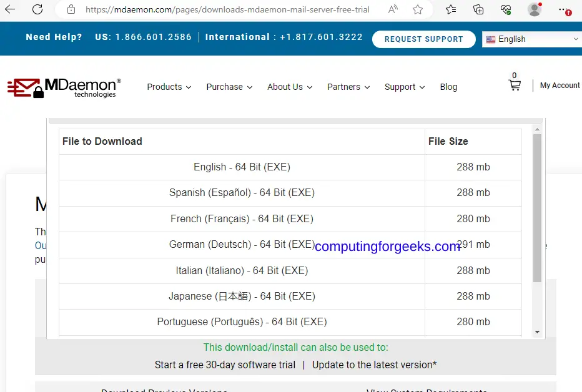The image size is (582, 392).
Task: Download Spanish (Español) - 64 Bit (EXE)
Action: (242, 192)
